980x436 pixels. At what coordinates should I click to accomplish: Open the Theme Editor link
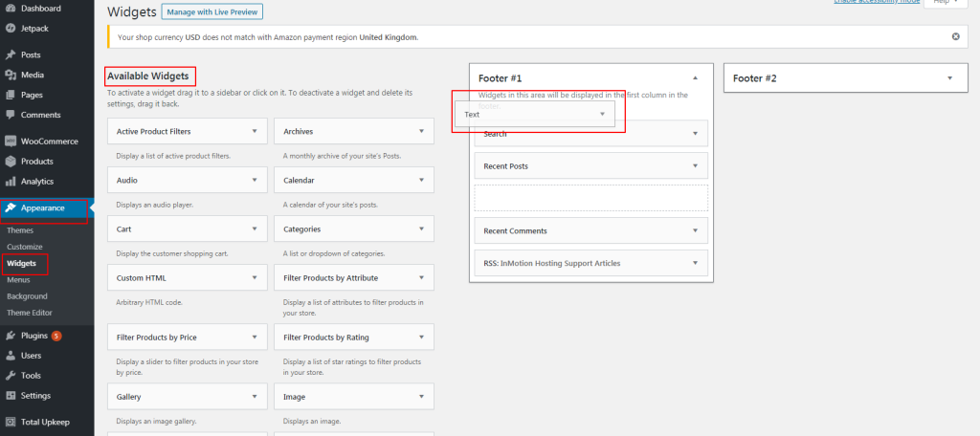30,313
